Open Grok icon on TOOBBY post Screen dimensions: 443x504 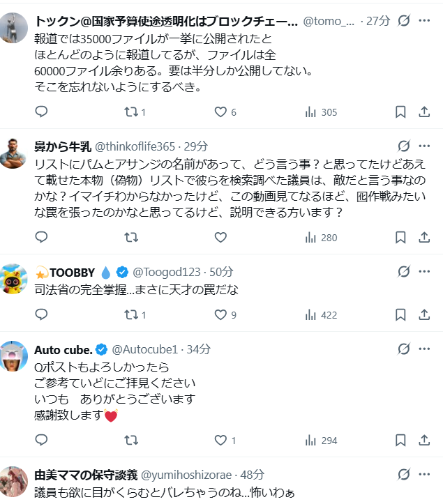coord(403,271)
